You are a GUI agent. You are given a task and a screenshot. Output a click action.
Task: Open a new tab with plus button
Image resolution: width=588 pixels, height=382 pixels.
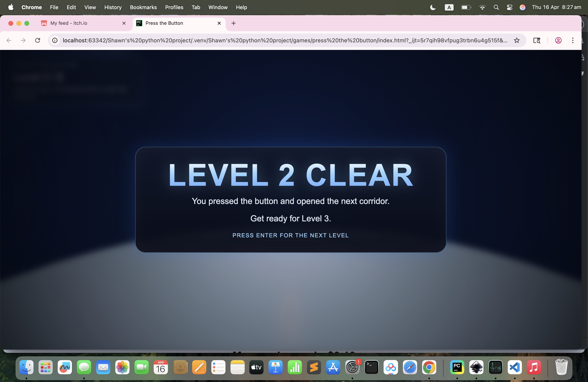pyautogui.click(x=233, y=23)
